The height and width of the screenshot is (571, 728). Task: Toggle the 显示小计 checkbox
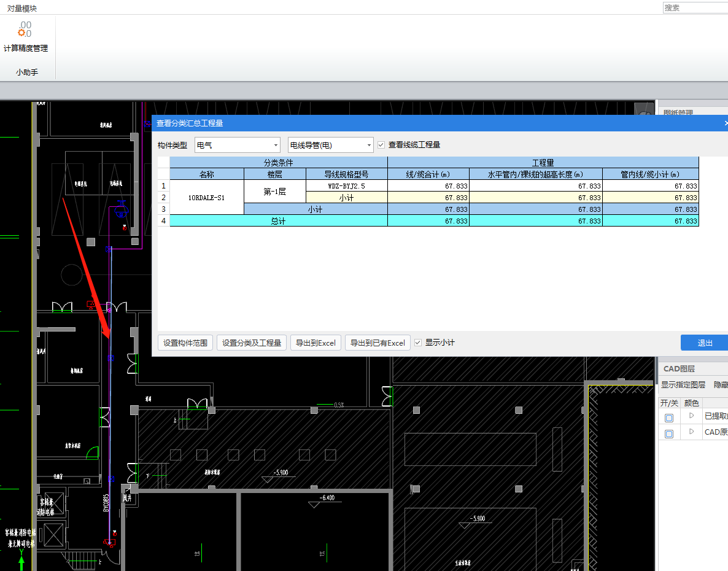point(418,343)
